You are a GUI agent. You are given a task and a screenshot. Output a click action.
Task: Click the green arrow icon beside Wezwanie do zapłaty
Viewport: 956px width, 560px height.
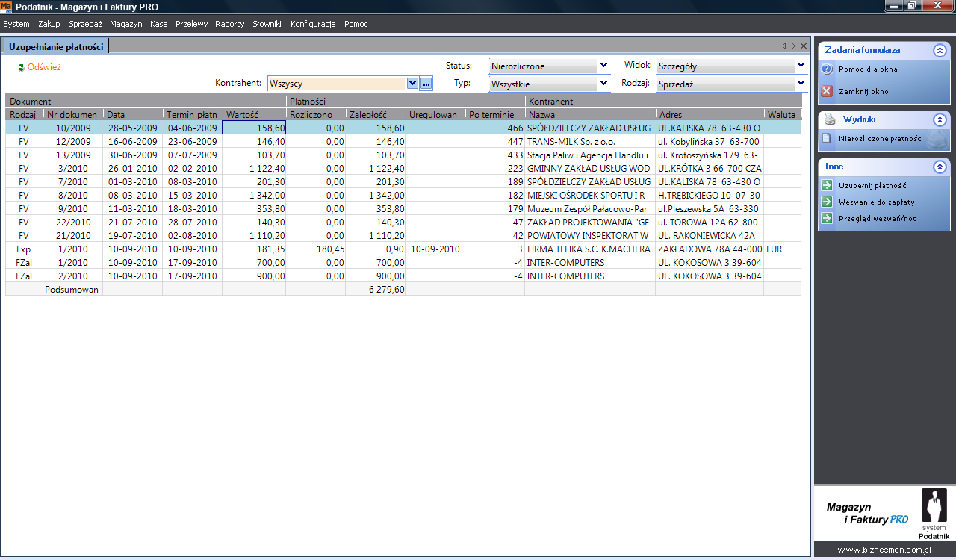(x=827, y=202)
